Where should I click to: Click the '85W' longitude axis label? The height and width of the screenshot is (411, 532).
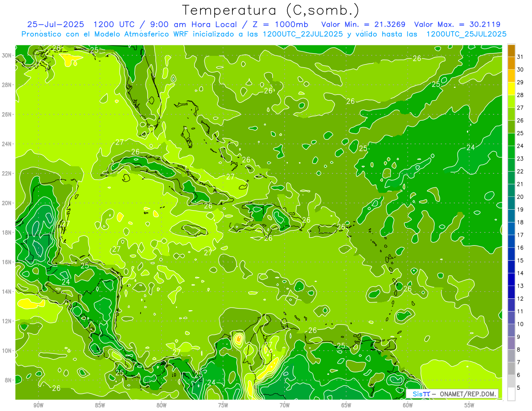(x=100, y=405)
